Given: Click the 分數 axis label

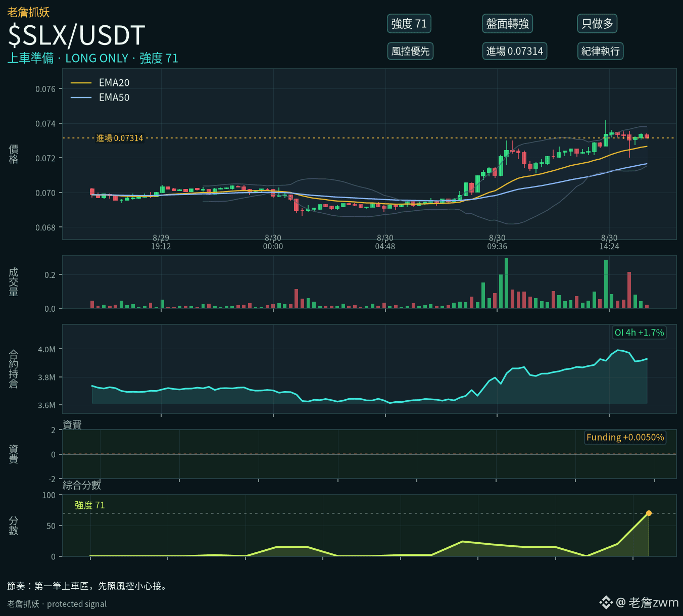Looking at the screenshot, I should [14, 526].
